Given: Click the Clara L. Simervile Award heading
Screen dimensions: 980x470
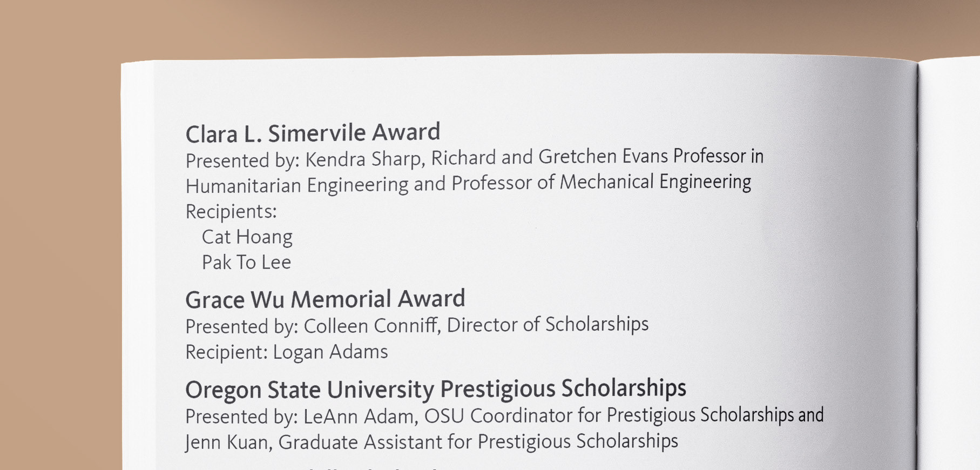Looking at the screenshot, I should [313, 133].
